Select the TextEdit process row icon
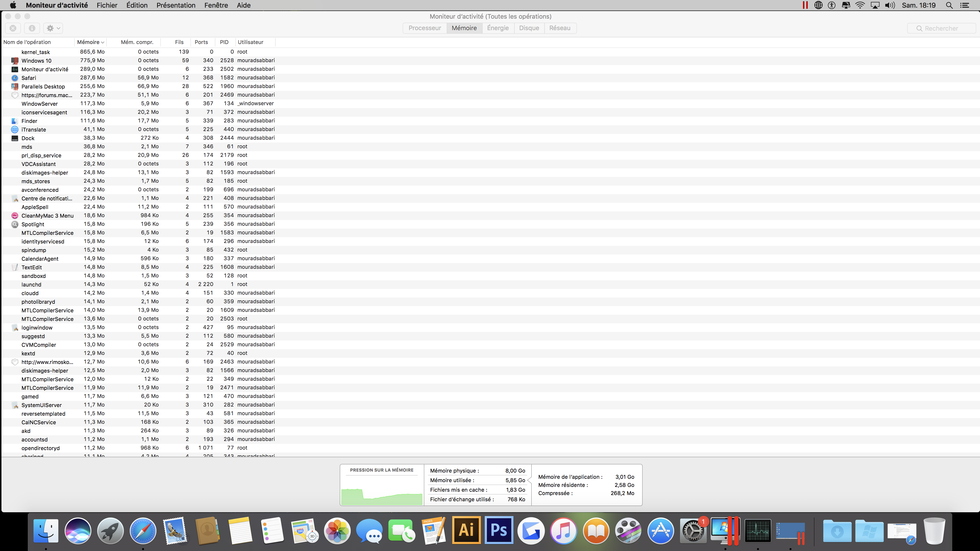Image resolution: width=980 pixels, height=551 pixels. point(15,267)
